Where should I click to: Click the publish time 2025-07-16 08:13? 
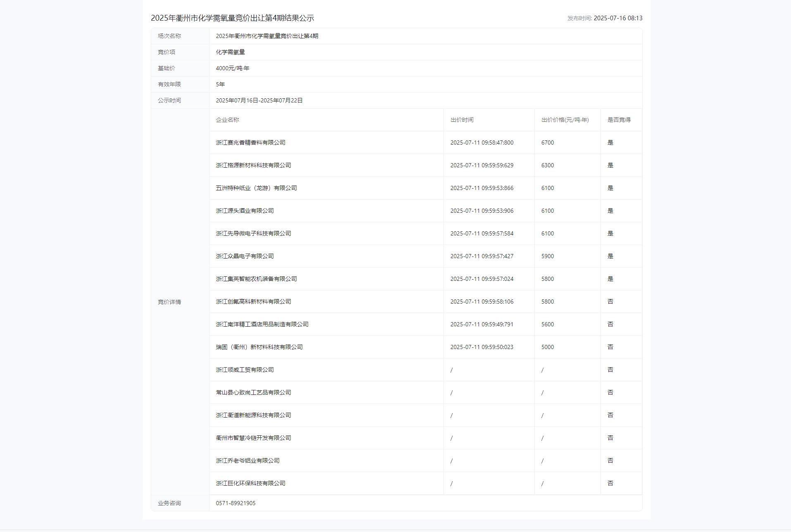[x=618, y=18]
